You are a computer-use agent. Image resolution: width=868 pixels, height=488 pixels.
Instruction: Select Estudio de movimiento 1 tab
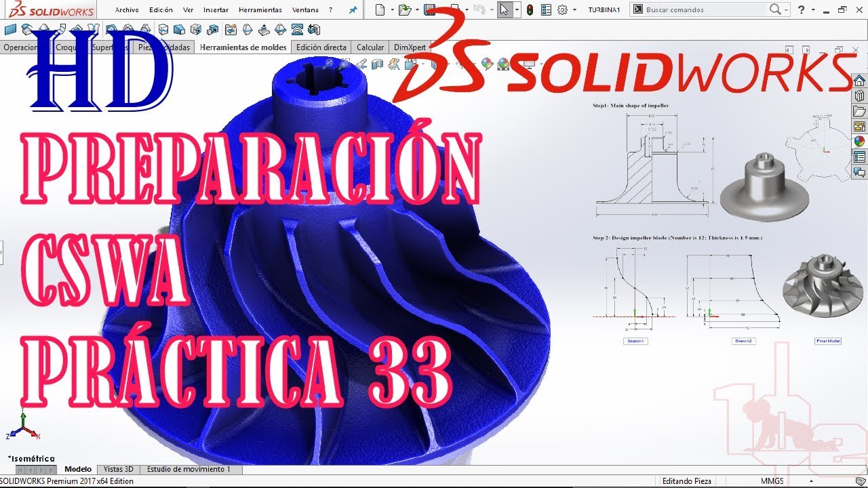(x=189, y=469)
